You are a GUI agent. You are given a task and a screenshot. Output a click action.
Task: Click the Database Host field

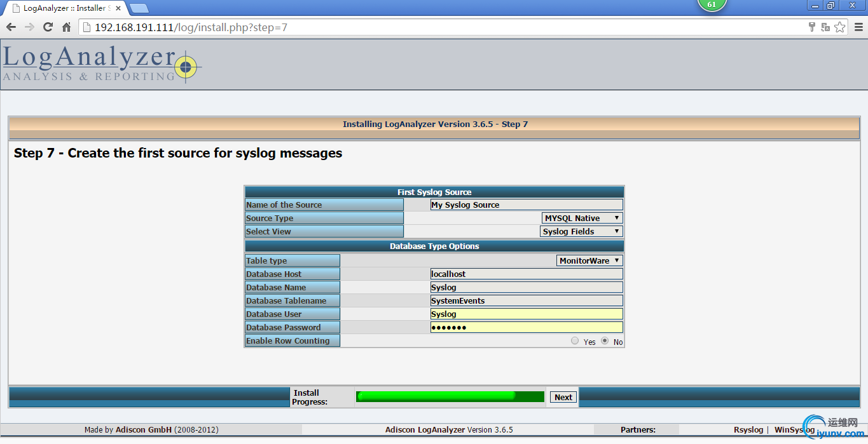(527, 274)
